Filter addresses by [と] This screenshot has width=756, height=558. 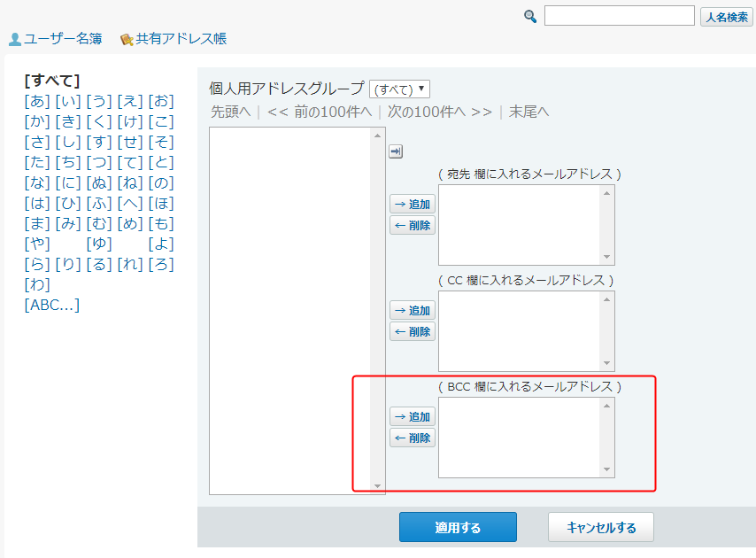[161, 163]
